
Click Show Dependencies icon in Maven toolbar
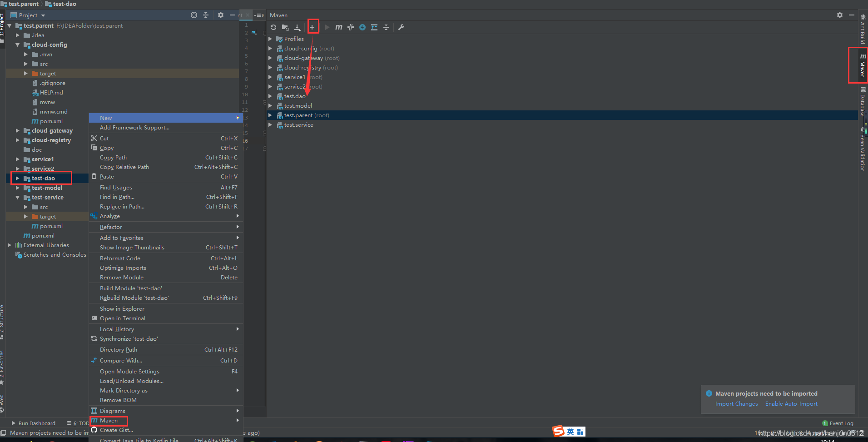[x=374, y=27]
